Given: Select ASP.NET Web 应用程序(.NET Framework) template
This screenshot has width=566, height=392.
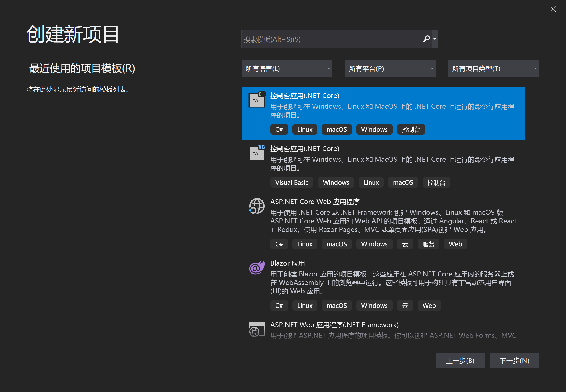Looking at the screenshot, I should tap(334, 325).
